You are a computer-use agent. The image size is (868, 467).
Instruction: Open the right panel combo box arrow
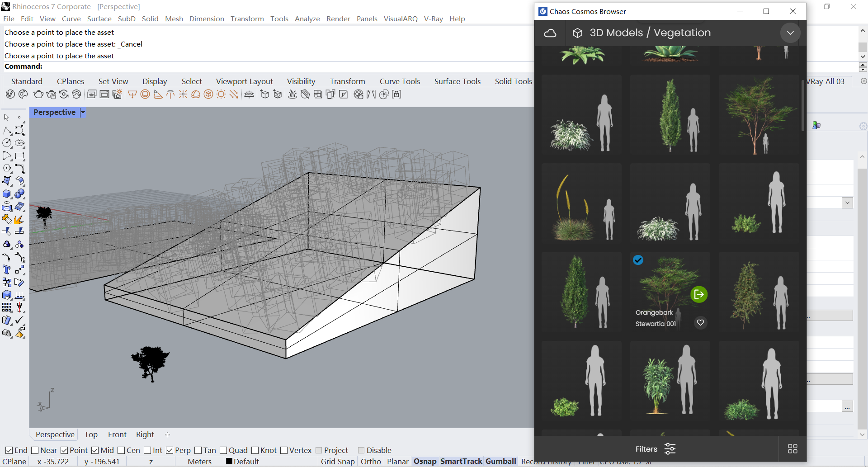847,203
